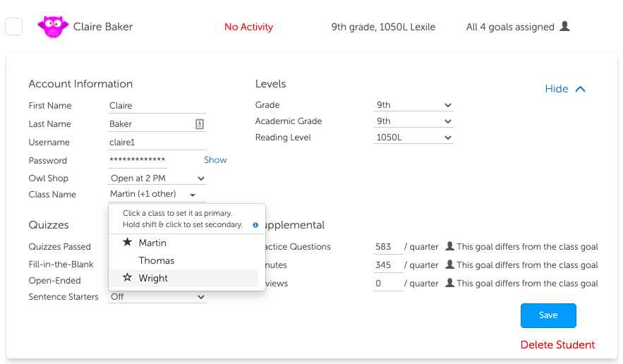This screenshot has height=364, width=623.
Task: Edit the 583 practice questions value
Action: click(x=388, y=247)
